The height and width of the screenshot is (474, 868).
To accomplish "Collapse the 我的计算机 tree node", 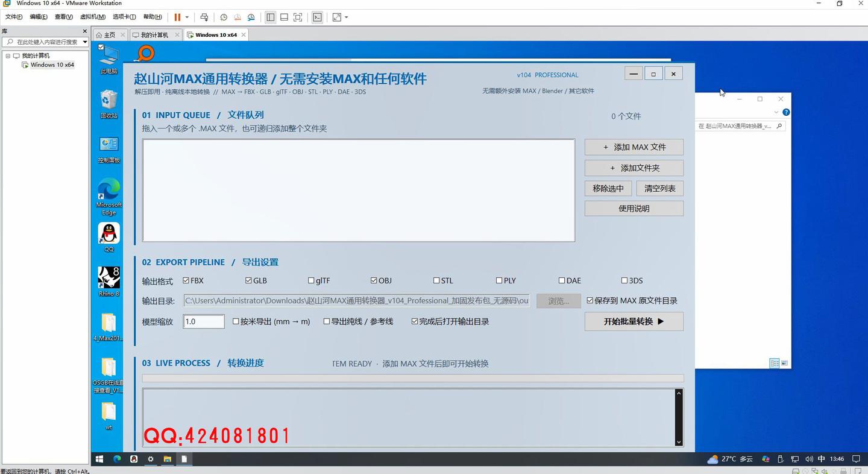I will tap(8, 55).
